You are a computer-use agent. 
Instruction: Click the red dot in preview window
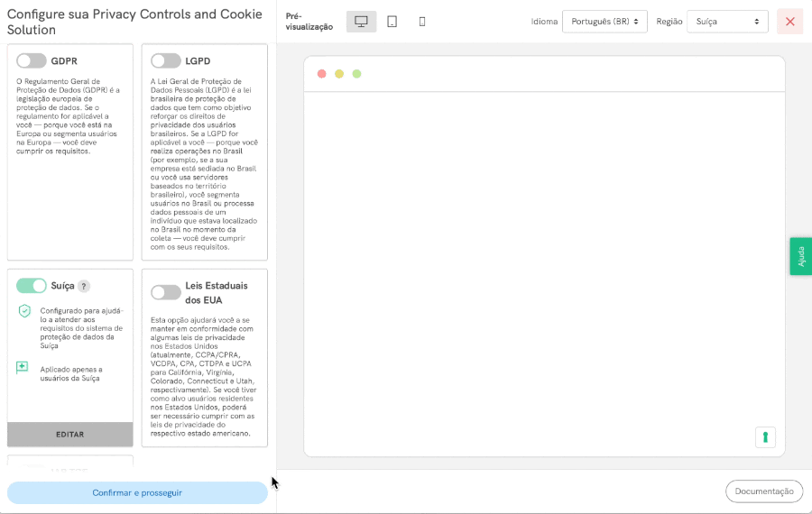pyautogui.click(x=322, y=74)
